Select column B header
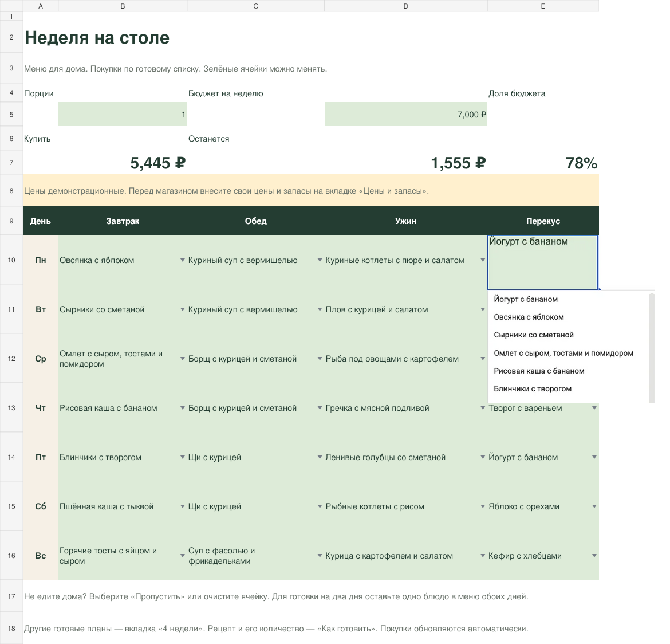 click(x=123, y=6)
